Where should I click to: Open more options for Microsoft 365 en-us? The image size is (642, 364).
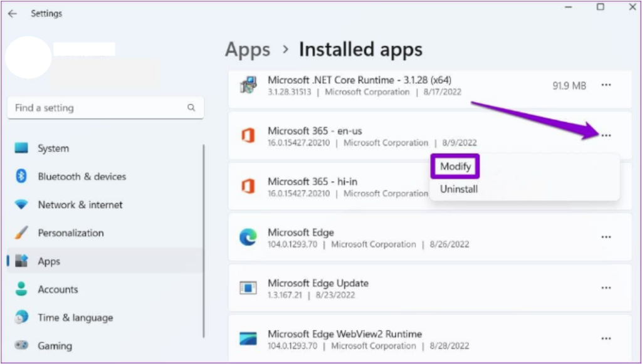pyautogui.click(x=606, y=135)
